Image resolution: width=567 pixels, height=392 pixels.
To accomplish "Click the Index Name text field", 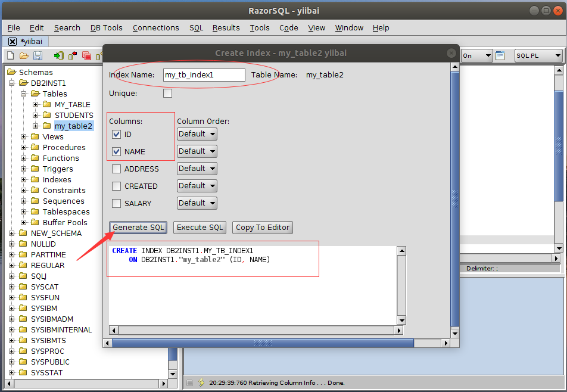I will click(204, 75).
